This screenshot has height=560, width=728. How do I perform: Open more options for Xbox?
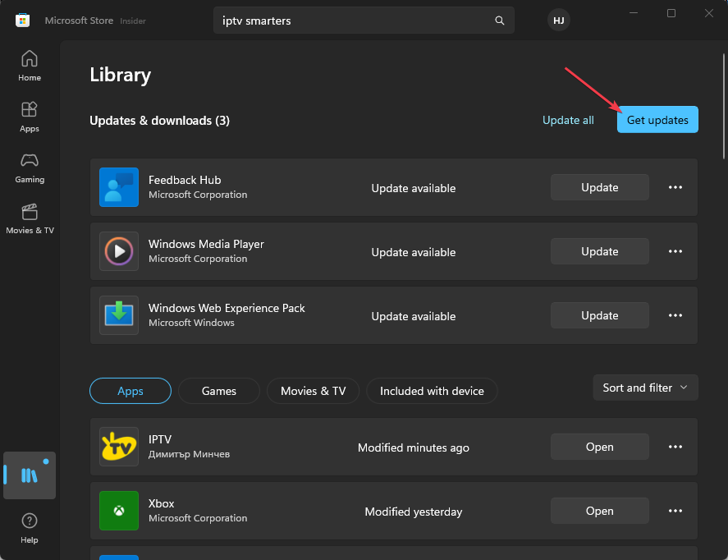tap(675, 511)
